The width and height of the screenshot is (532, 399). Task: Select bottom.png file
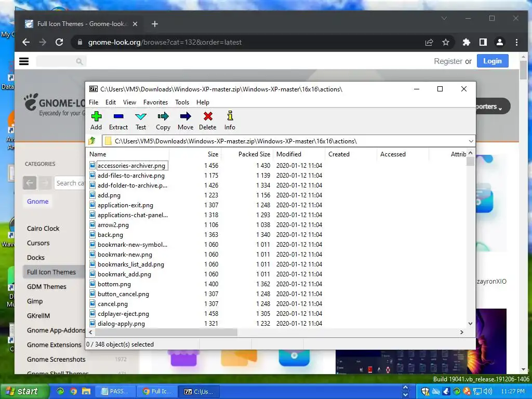pos(114,284)
